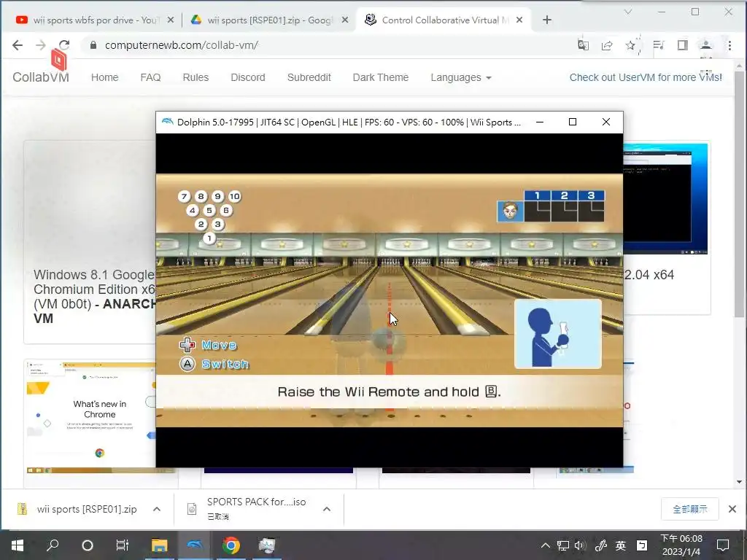The width and height of the screenshot is (747, 560).
Task: Go back using the browser back arrow
Action: 18,45
